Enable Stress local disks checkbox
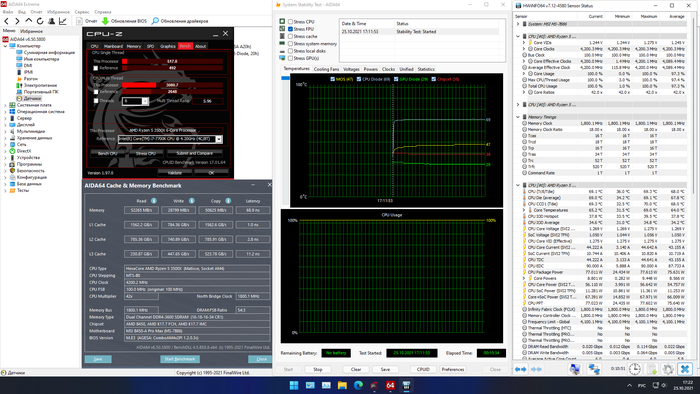The height and width of the screenshot is (394, 700). click(x=291, y=51)
